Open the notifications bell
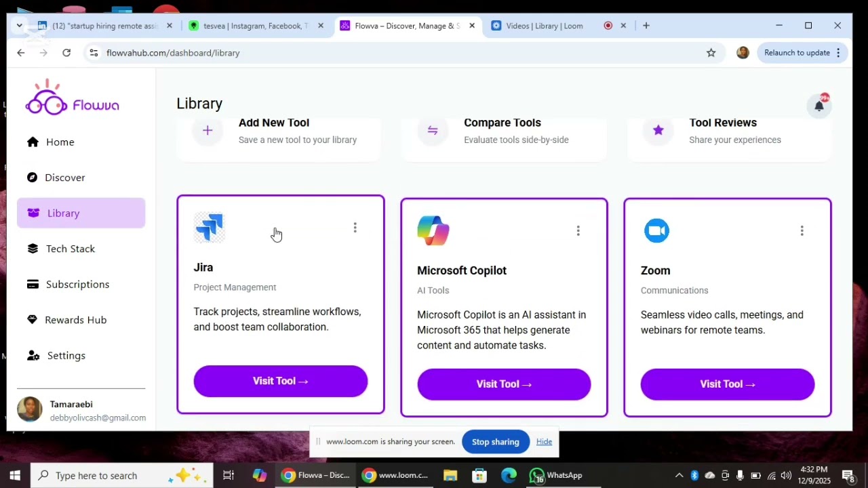The width and height of the screenshot is (868, 488). (x=819, y=106)
